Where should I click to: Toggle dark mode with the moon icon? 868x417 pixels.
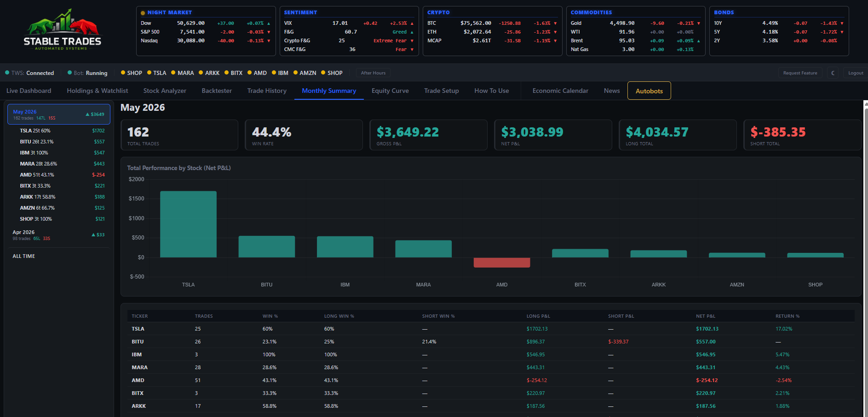coord(833,73)
